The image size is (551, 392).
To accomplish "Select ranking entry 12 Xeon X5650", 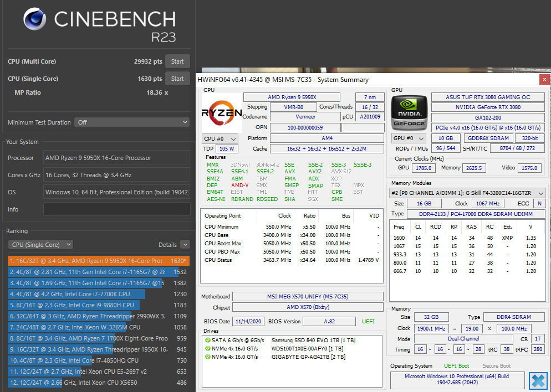I will 99,383.
